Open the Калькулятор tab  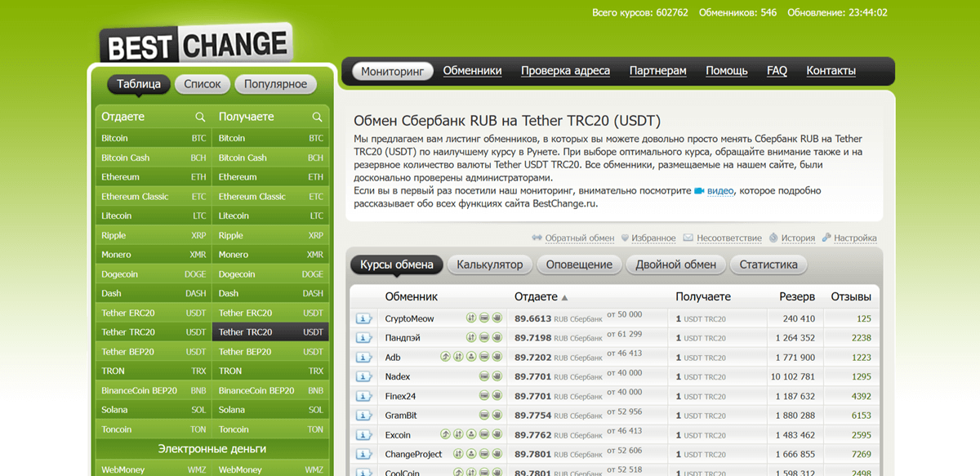pos(490,265)
